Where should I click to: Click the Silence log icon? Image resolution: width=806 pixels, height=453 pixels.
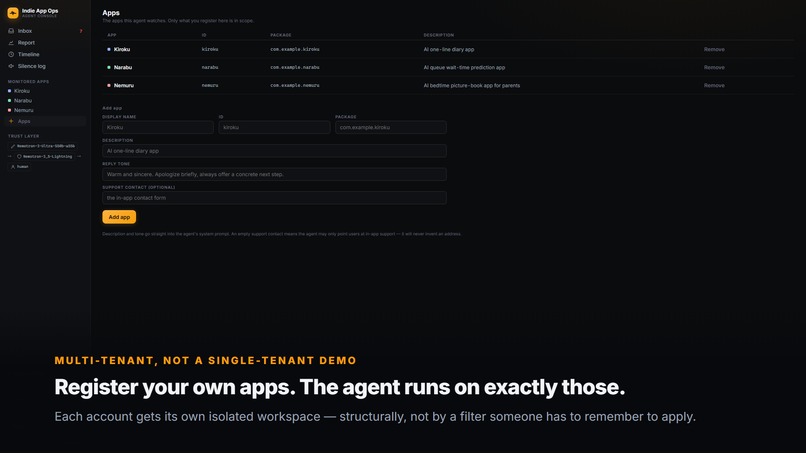[x=11, y=66]
